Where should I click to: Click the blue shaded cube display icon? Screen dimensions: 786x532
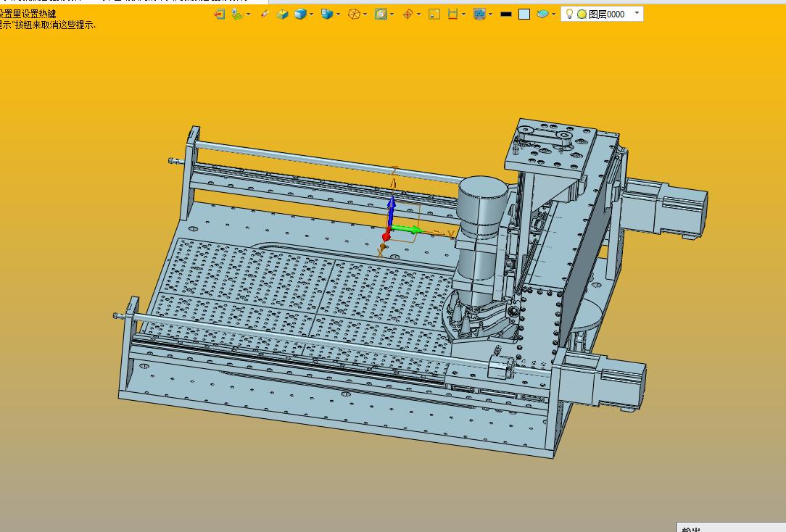300,14
